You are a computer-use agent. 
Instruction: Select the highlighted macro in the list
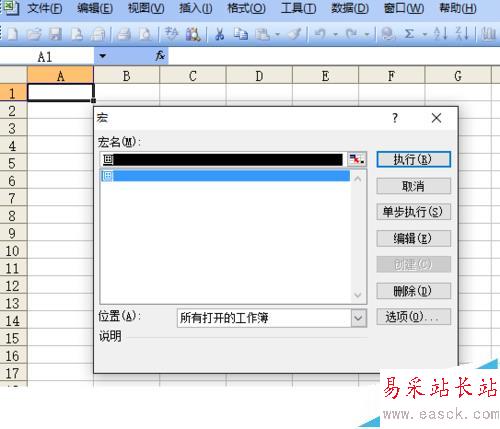point(225,176)
